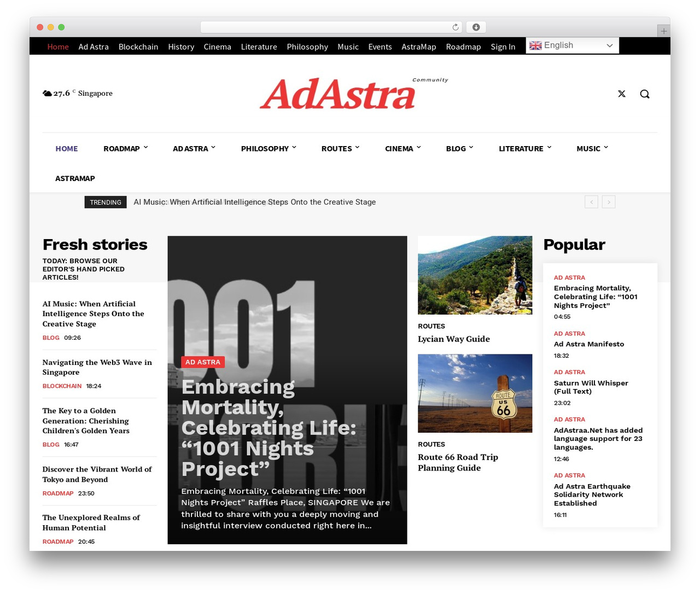Expand the Music main menu
This screenshot has height=593, width=700.
(592, 149)
